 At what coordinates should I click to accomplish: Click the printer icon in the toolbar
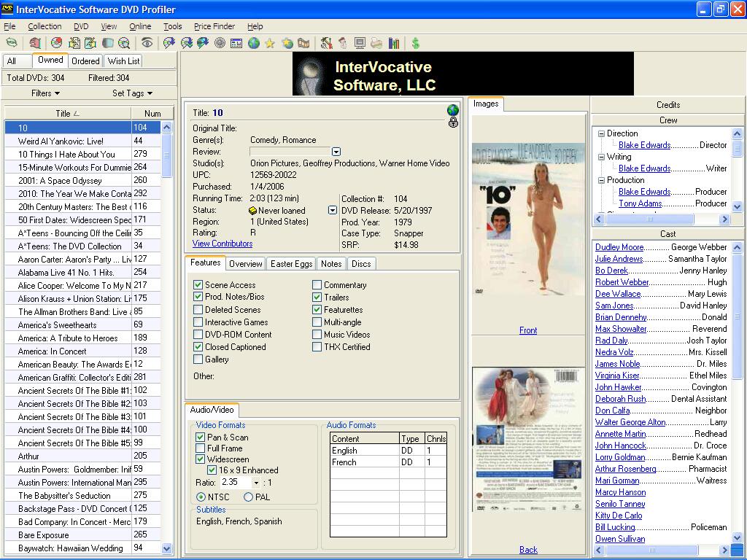point(376,44)
